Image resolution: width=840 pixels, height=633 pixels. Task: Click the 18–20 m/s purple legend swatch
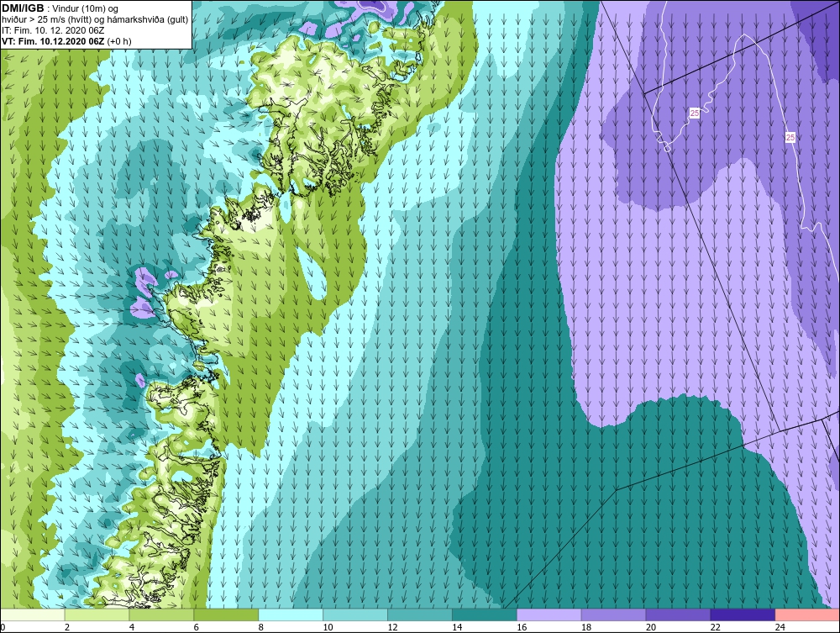coord(613,615)
